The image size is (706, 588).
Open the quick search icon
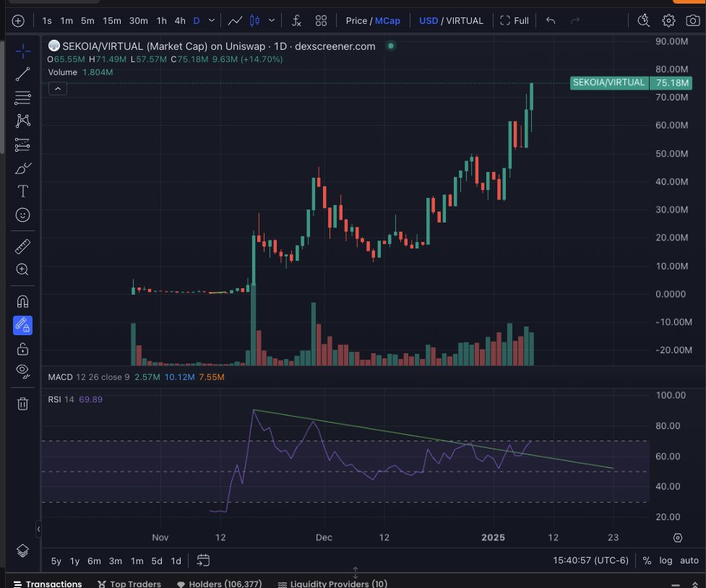pos(644,21)
